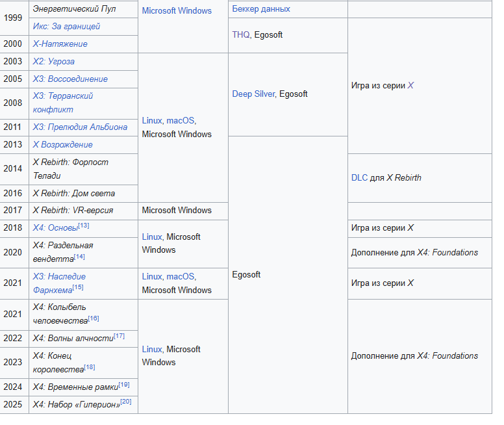This screenshot has height=425, width=504.
Task: Click Linux link in the 2021 Наследие Фарнхема row
Action: click(x=152, y=277)
